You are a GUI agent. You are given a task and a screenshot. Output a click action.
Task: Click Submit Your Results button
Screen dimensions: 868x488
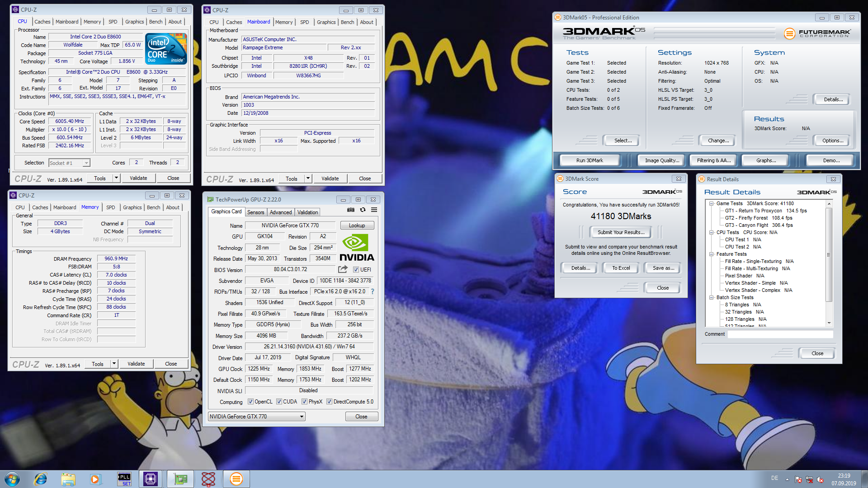coord(621,232)
